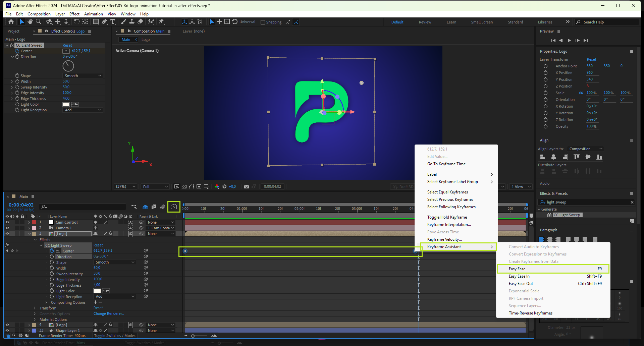
Task: Select the Pen tool
Action: point(104,22)
